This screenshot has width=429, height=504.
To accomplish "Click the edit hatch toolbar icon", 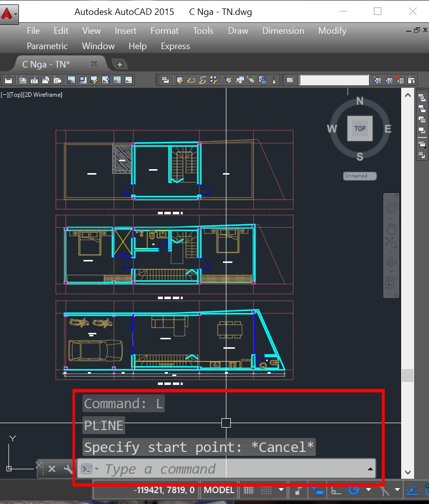I will point(180,80).
